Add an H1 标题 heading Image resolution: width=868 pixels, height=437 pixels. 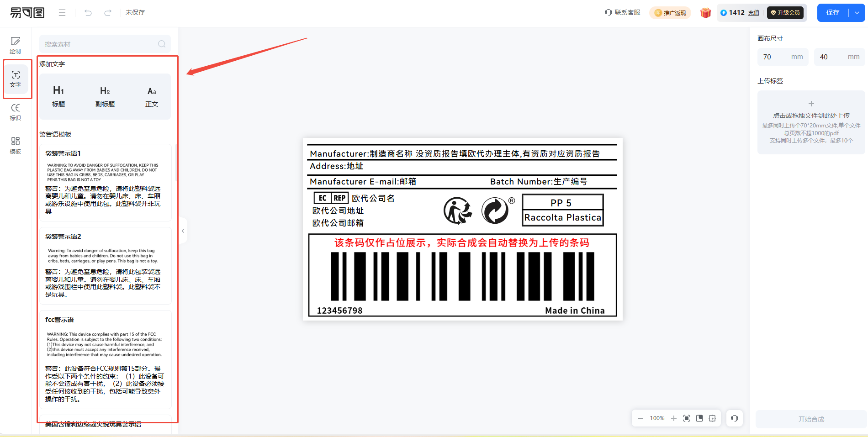(x=58, y=96)
